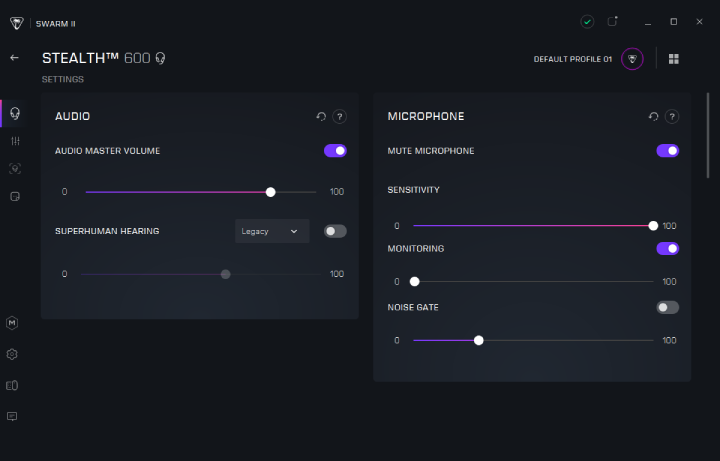This screenshot has width=720, height=461.
Task: Open the Default Profile 01 selector
Action: pyautogui.click(x=572, y=59)
